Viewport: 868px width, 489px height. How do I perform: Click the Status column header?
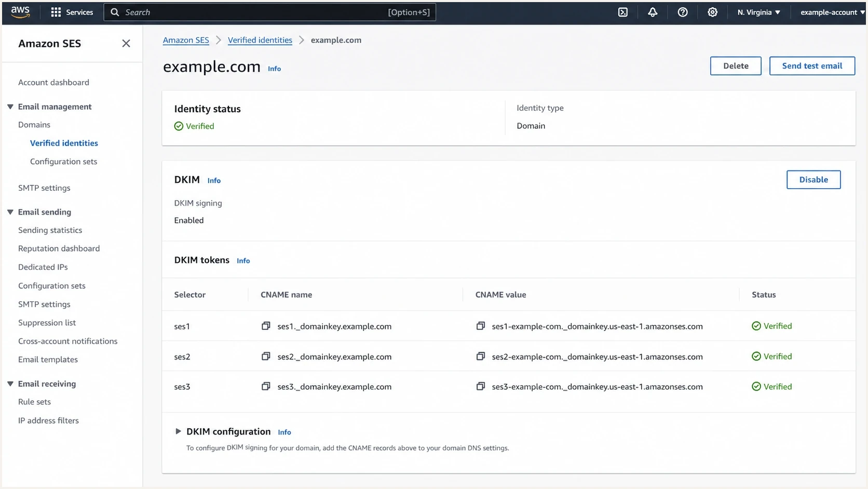(764, 295)
